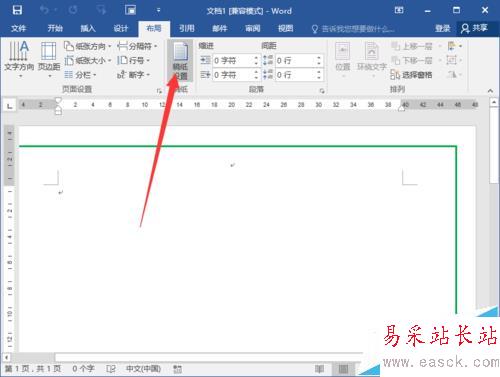Click the page count 第1页,共1页 in status bar
The width and height of the screenshot is (500, 377).
[33, 369]
